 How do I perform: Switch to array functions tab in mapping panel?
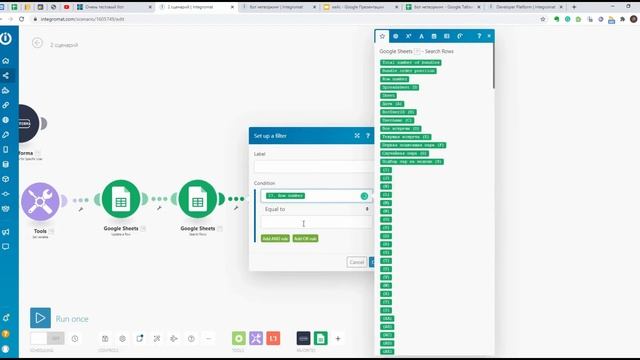pyautogui.click(x=447, y=36)
